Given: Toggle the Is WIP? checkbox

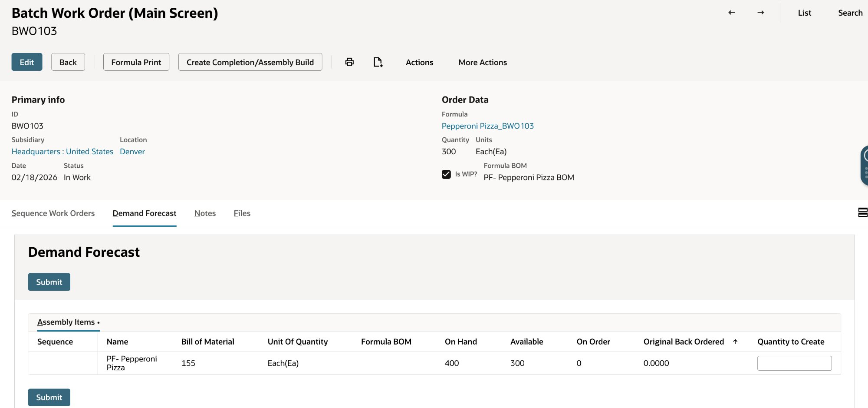Looking at the screenshot, I should click(x=446, y=174).
